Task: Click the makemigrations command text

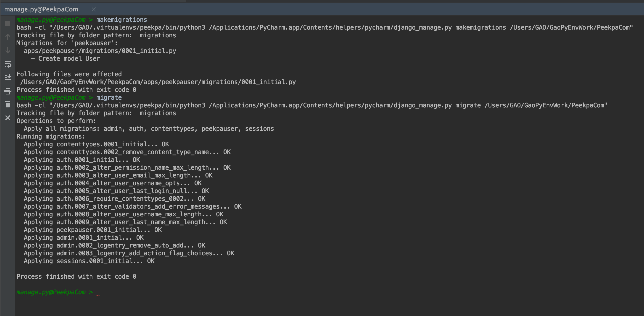Action: [121, 20]
